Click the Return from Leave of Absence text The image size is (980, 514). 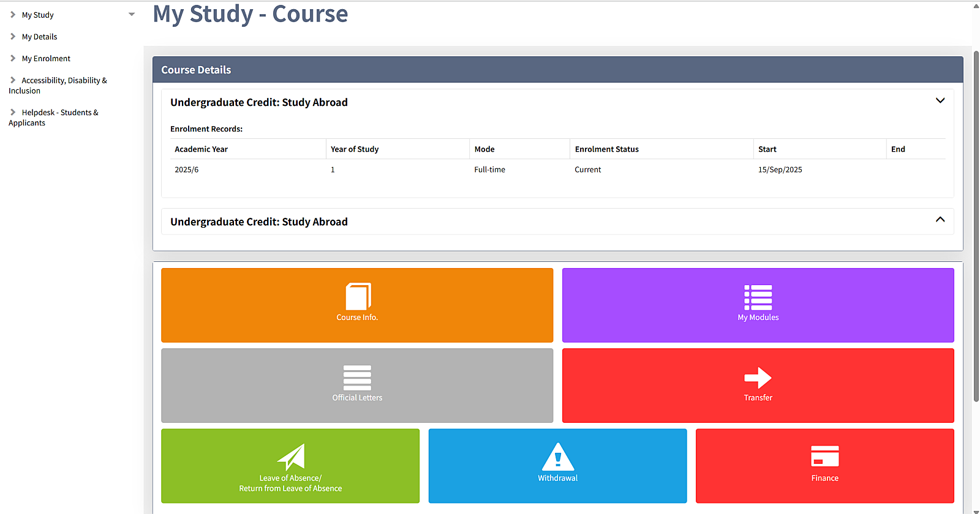click(290, 488)
